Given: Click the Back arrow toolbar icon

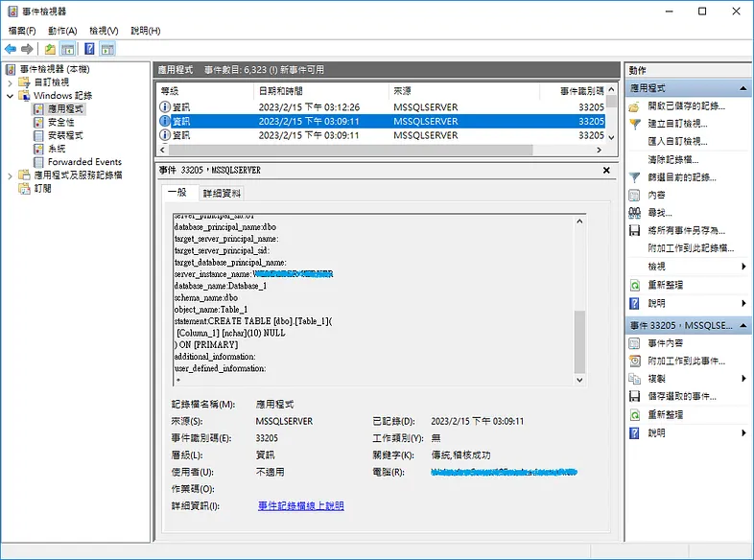Looking at the screenshot, I should [11, 49].
